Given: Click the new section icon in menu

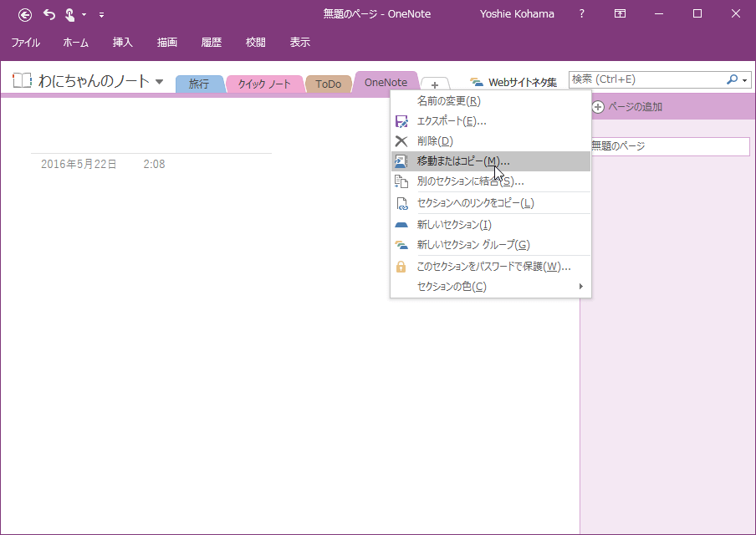Looking at the screenshot, I should [x=401, y=225].
